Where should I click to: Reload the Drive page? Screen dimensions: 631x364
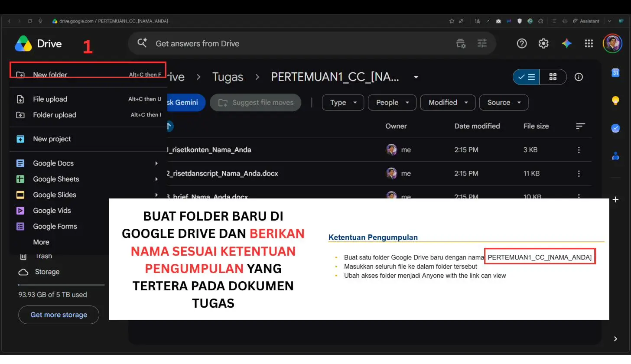(30, 21)
